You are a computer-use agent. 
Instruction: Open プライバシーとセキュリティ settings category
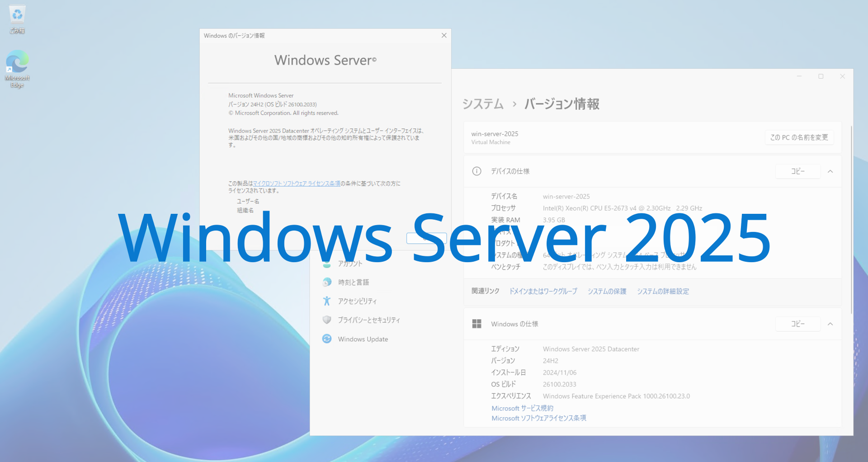coord(369,320)
